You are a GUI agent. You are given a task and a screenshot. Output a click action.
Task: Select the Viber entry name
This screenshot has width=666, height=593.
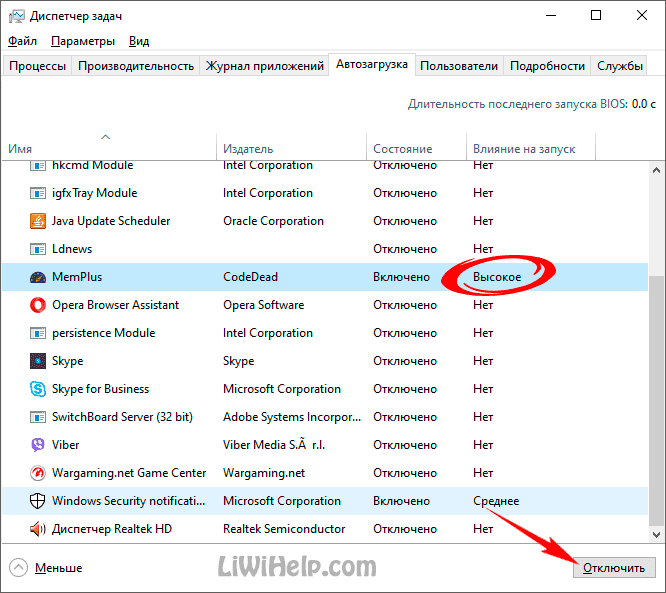click(65, 445)
